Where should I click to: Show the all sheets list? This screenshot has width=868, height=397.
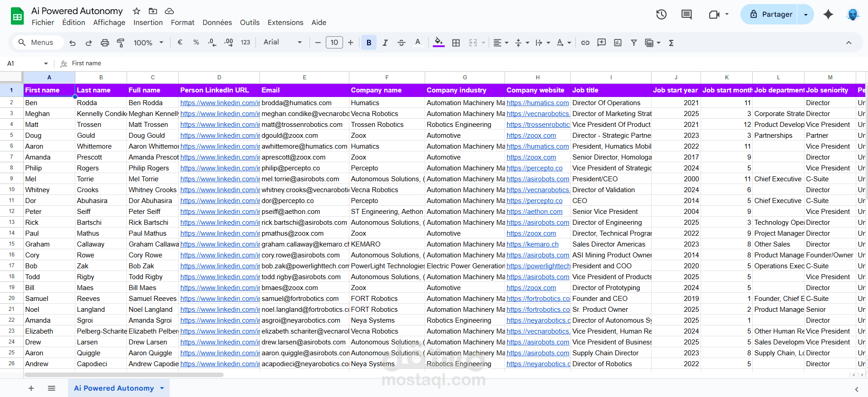click(x=51, y=388)
